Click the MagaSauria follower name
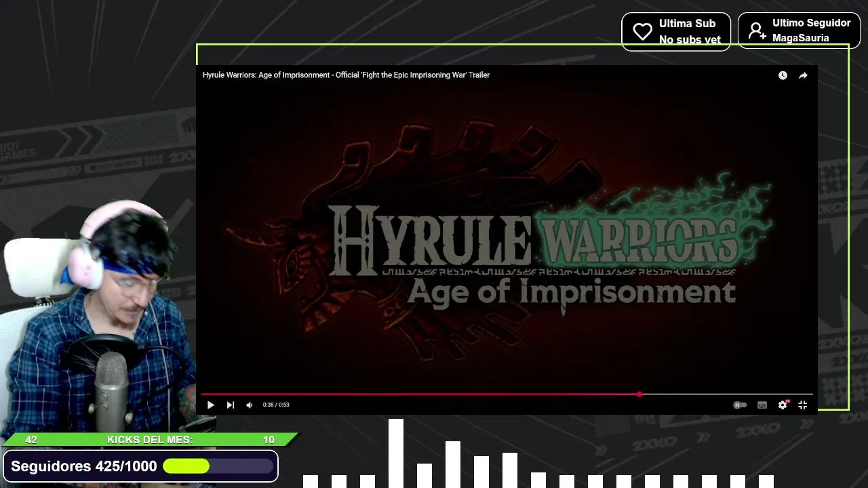This screenshot has height=488, width=868. (800, 38)
